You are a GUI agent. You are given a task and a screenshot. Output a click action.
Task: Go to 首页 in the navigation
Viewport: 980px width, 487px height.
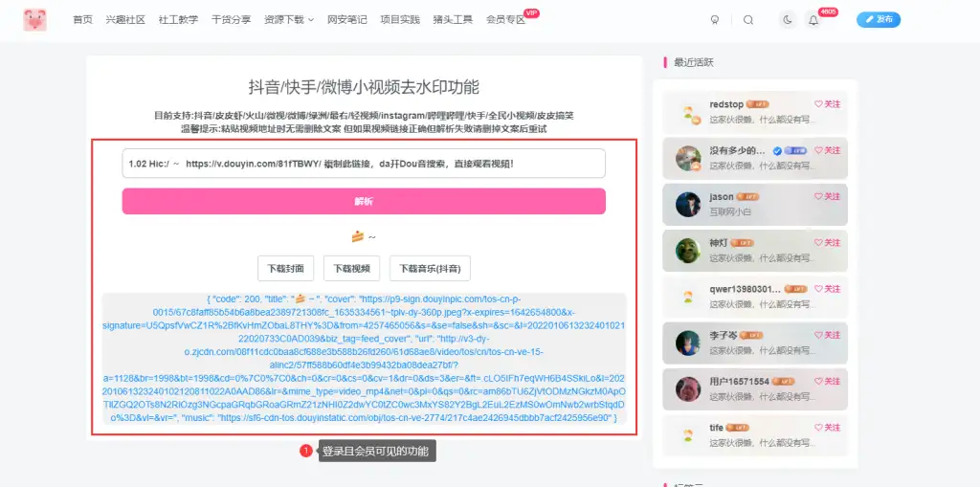(x=82, y=19)
